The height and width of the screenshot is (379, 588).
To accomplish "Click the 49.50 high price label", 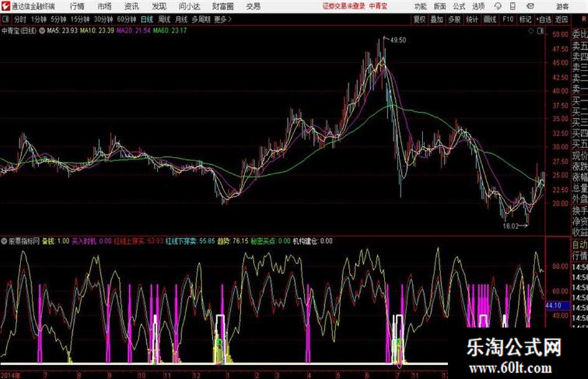I will (x=398, y=40).
